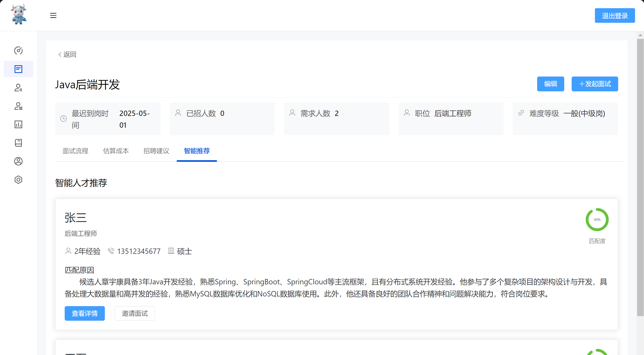The image size is (644, 355).
Task: Switch to the 估算成本 tab
Action: [x=116, y=151]
